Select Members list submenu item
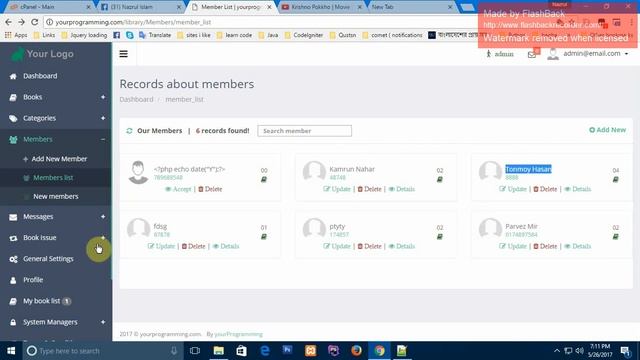640x360 pixels. coord(53,178)
